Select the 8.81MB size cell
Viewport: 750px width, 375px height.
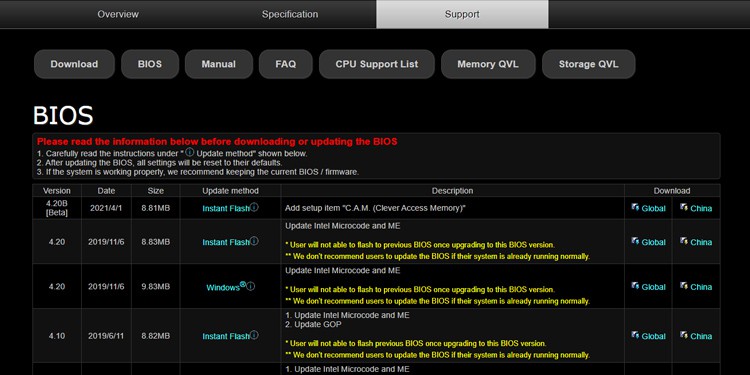click(x=155, y=209)
